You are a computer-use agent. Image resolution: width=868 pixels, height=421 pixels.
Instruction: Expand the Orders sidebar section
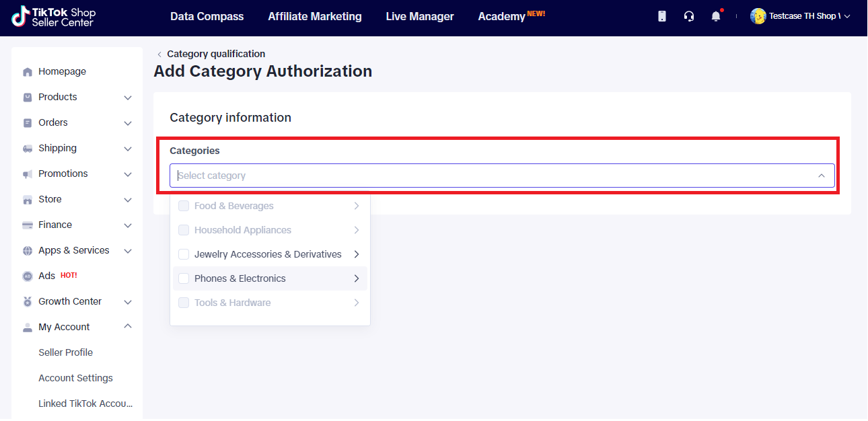[x=128, y=123]
